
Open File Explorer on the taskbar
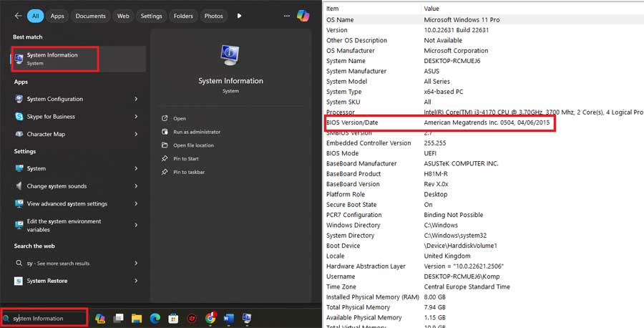coord(137,319)
